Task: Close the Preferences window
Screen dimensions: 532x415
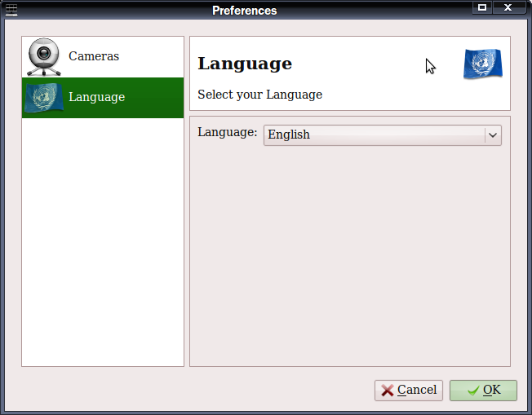Action: [508, 7]
